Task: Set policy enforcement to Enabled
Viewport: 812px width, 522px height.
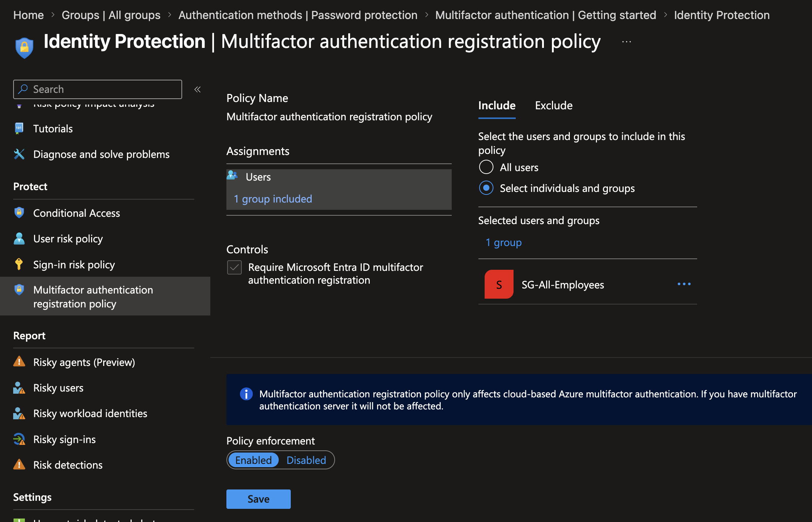Action: [253, 460]
